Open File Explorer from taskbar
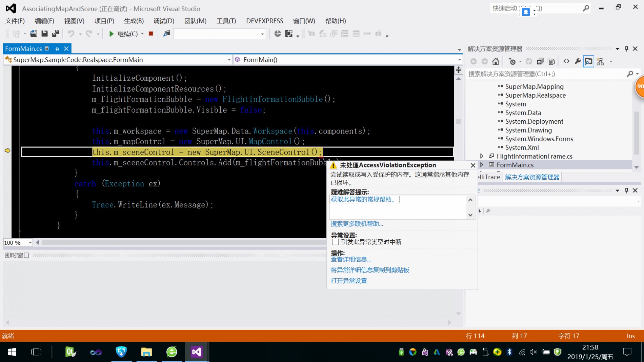Screen dimensions: 644x362 click(146, 352)
